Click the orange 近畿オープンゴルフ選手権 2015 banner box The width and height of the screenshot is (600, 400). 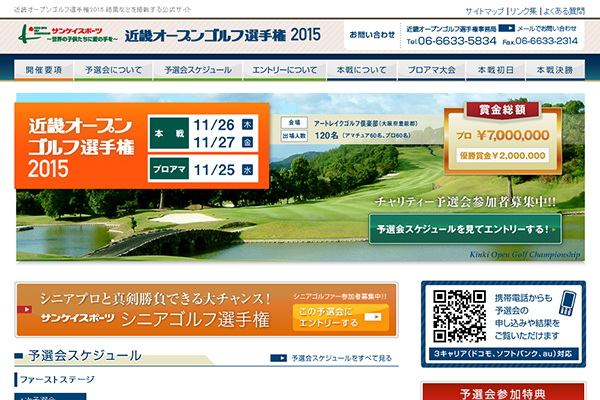(x=142, y=146)
